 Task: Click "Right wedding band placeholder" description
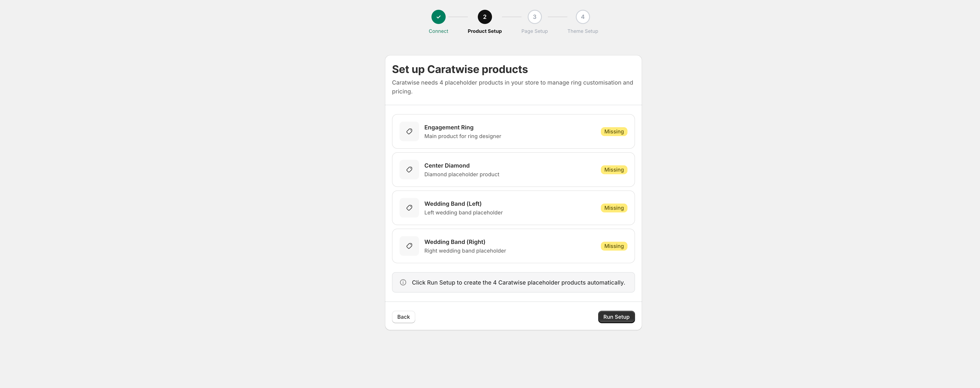(465, 251)
